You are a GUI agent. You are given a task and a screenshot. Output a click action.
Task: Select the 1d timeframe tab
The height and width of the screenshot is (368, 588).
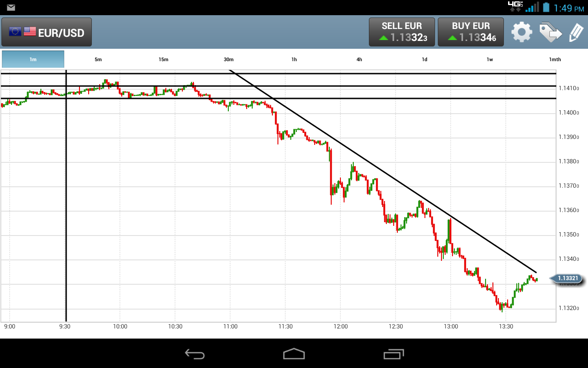(424, 59)
